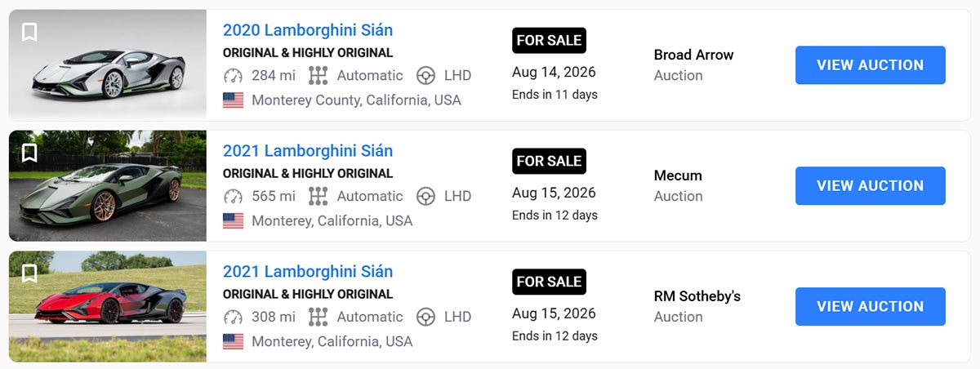980x369 pixels.
Task: Open the green Sián thumbnail image
Action: pos(108,186)
